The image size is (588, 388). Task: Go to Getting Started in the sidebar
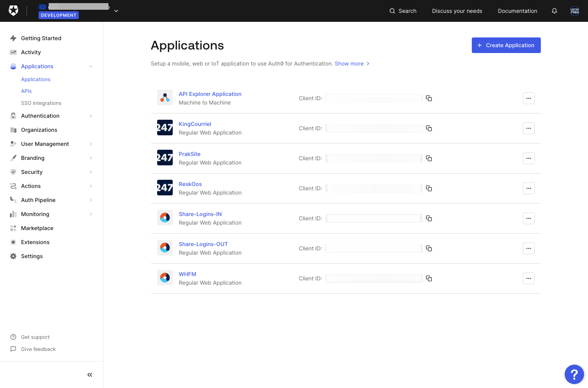pos(41,38)
